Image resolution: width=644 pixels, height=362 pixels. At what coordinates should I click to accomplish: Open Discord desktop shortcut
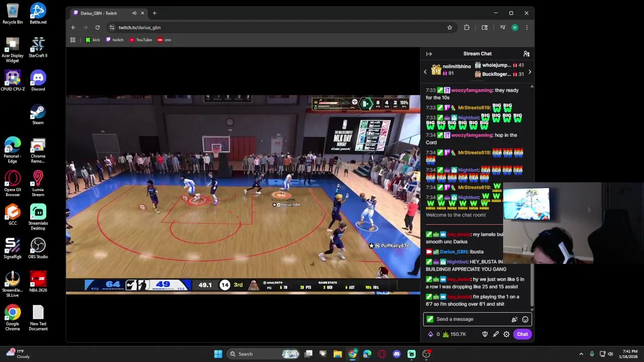(x=38, y=81)
